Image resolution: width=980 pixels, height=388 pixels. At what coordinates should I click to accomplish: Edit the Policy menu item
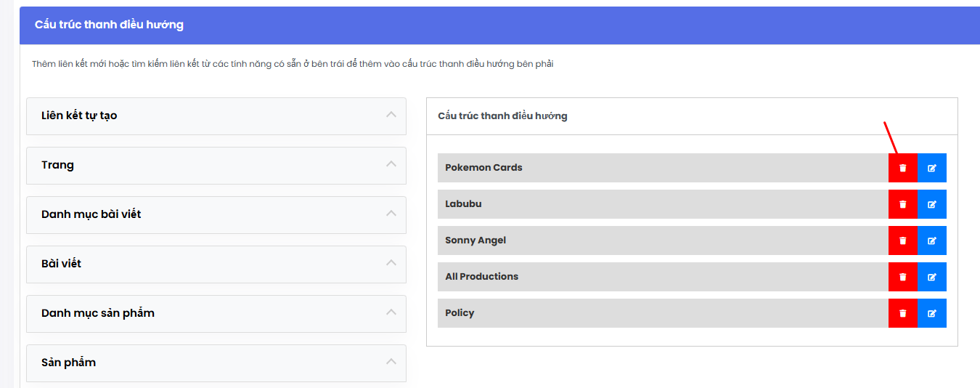[932, 313]
